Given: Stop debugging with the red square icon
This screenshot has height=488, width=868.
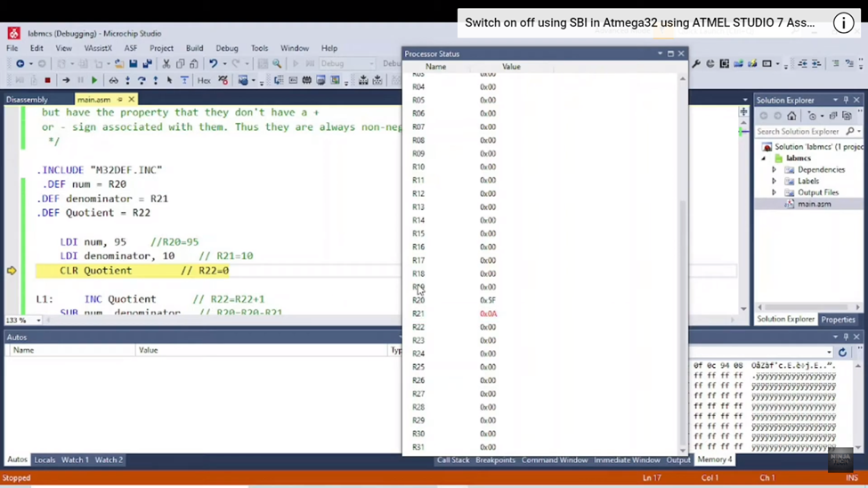Looking at the screenshot, I should coord(47,80).
